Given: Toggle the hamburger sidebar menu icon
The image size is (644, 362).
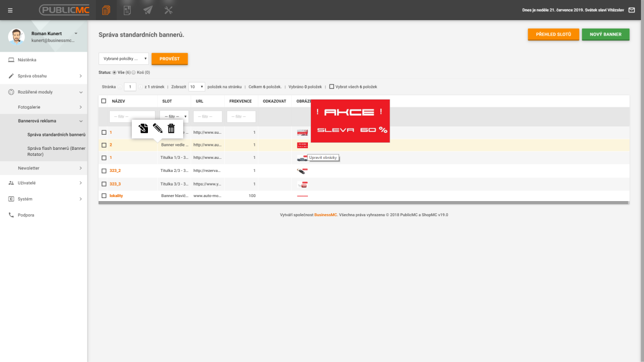Looking at the screenshot, I should [x=10, y=10].
